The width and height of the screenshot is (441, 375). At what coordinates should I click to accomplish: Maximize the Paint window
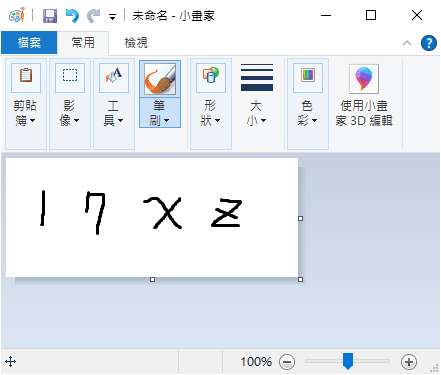point(371,15)
